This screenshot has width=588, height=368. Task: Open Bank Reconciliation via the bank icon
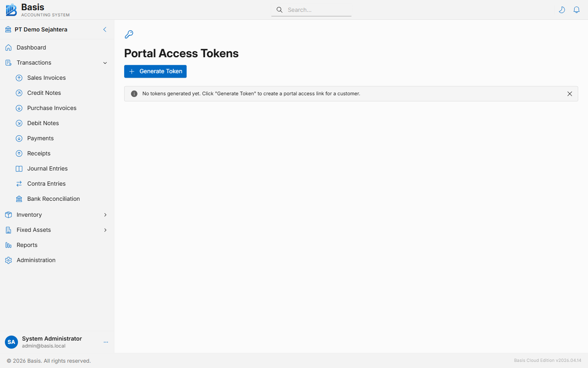tap(19, 199)
